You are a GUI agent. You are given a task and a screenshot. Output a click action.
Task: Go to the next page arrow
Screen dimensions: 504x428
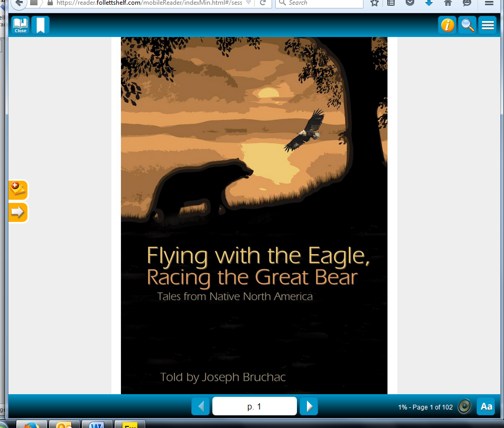(309, 406)
